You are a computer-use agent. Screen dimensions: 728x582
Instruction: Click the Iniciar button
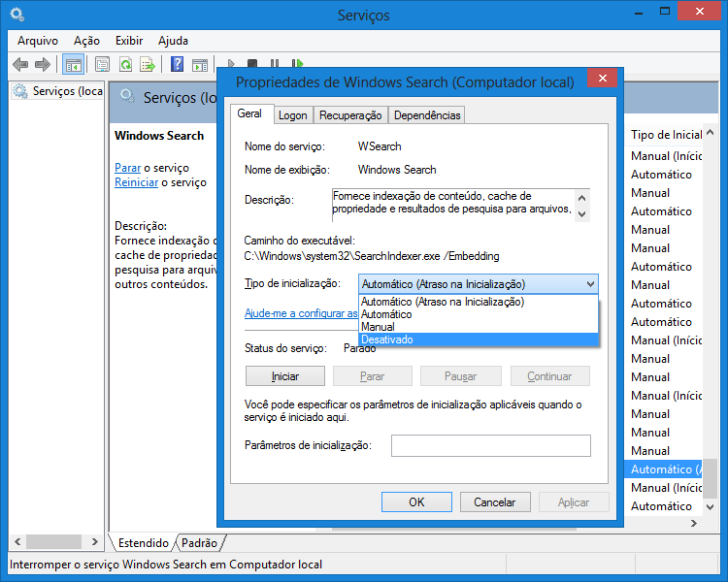[x=285, y=376]
